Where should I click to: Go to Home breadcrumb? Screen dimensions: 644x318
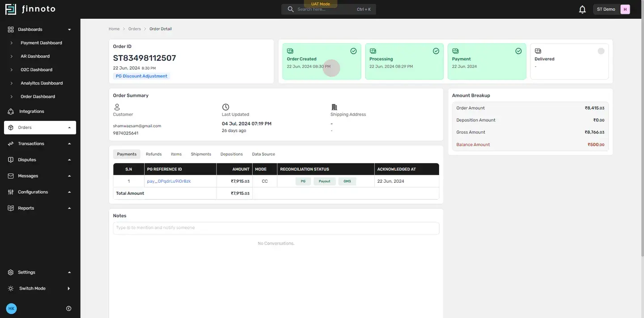click(114, 29)
